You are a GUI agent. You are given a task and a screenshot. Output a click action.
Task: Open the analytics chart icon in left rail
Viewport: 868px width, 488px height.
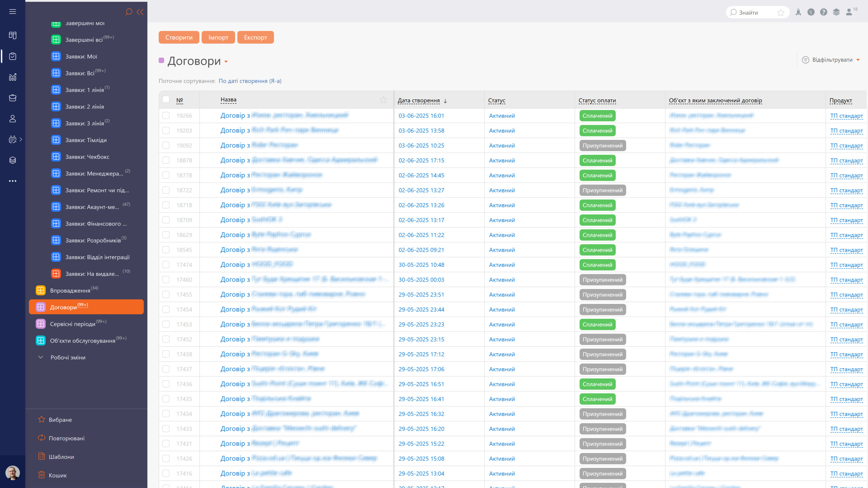[x=12, y=77]
